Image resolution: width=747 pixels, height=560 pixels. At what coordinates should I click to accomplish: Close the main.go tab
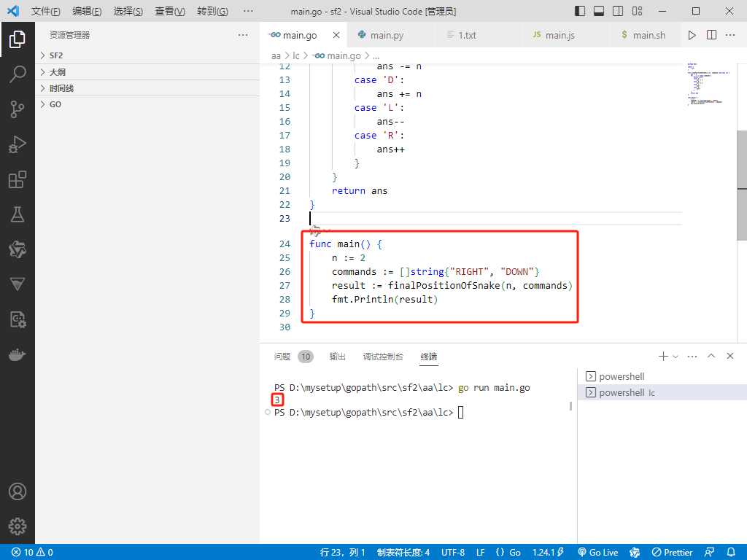click(336, 35)
